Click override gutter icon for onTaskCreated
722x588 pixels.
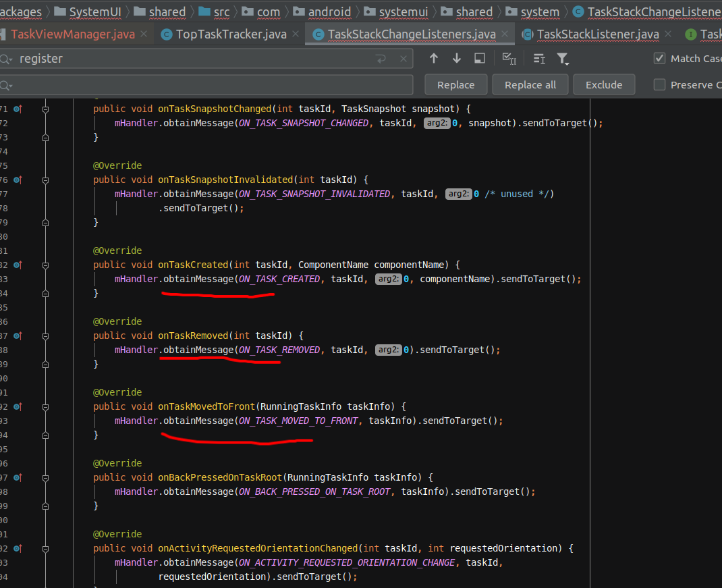click(x=18, y=265)
